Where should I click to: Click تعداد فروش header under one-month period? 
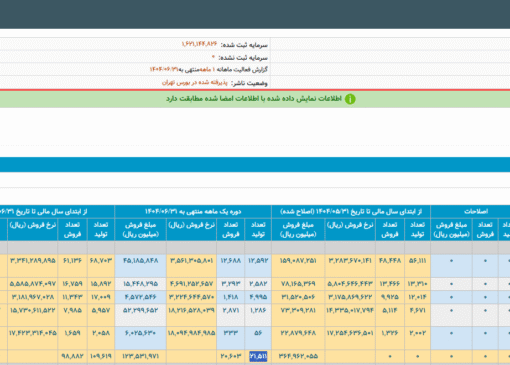pyautogui.click(x=231, y=229)
